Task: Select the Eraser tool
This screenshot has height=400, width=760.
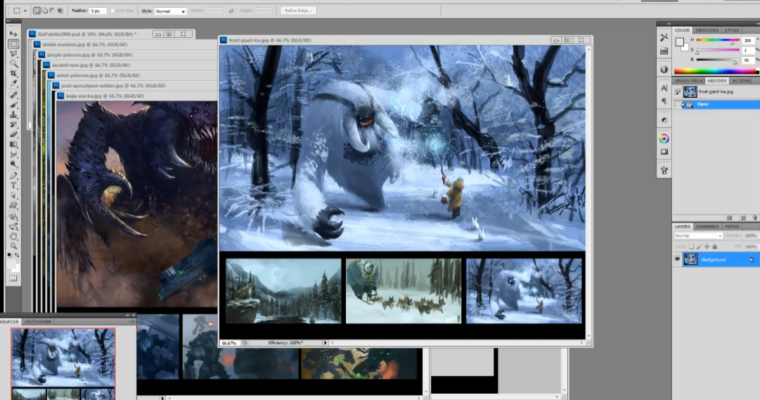Action: [x=14, y=134]
